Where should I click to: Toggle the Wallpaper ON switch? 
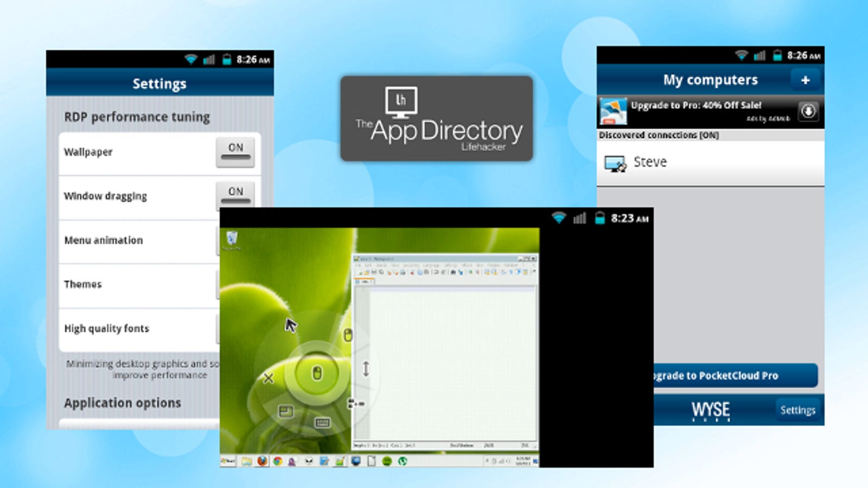[x=235, y=152]
